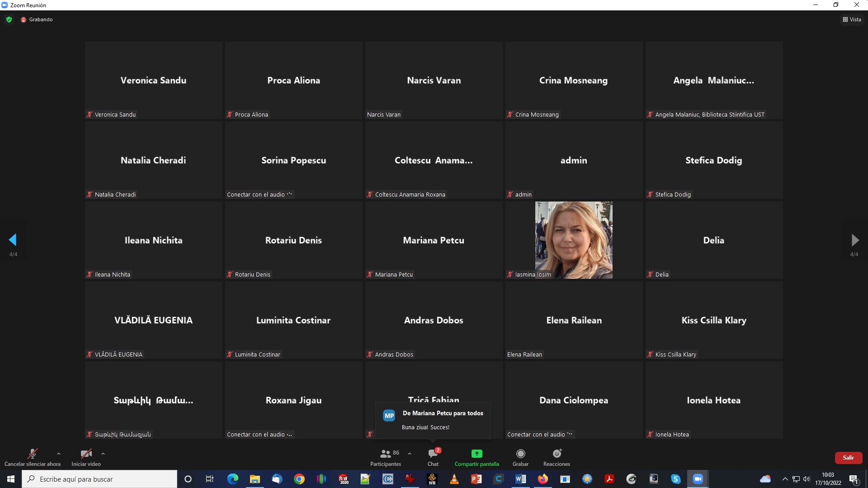Open Skype from the Windows taskbar
The image size is (868, 488).
(675, 479)
